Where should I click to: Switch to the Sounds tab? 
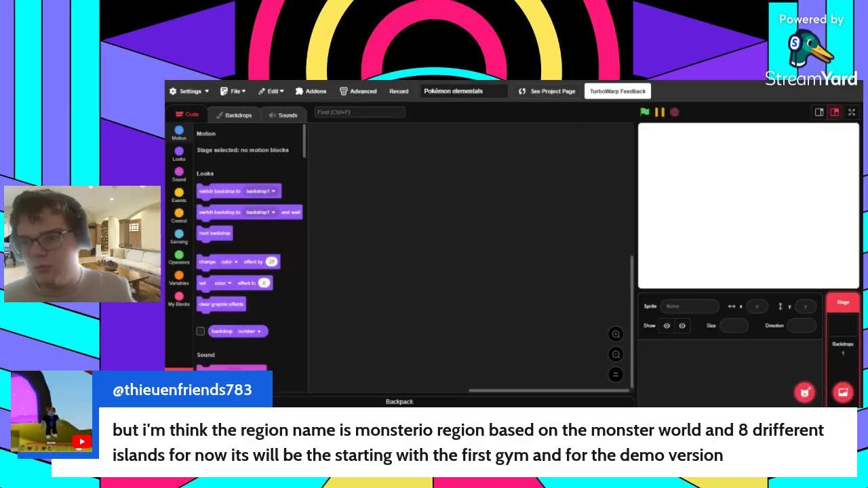[283, 115]
